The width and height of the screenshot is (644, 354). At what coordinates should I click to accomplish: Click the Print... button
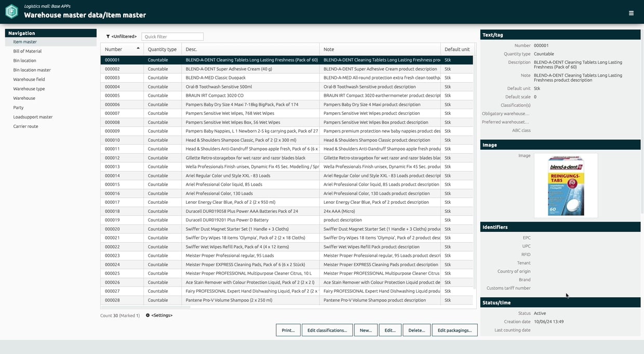point(288,330)
